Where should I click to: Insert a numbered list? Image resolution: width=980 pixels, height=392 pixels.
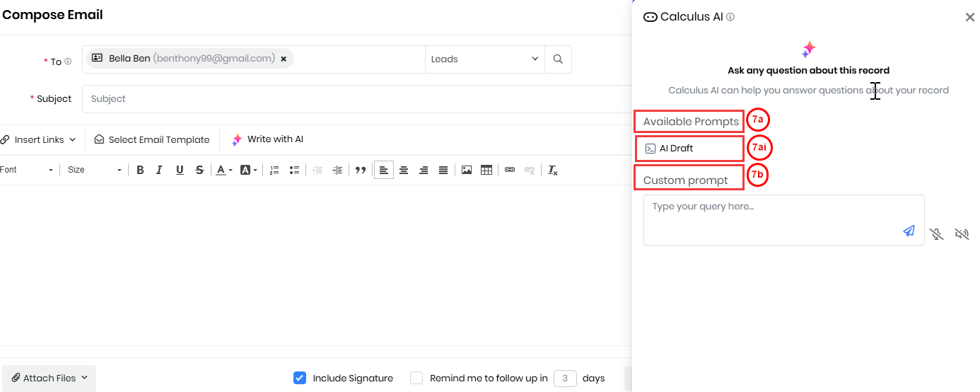[x=274, y=170]
